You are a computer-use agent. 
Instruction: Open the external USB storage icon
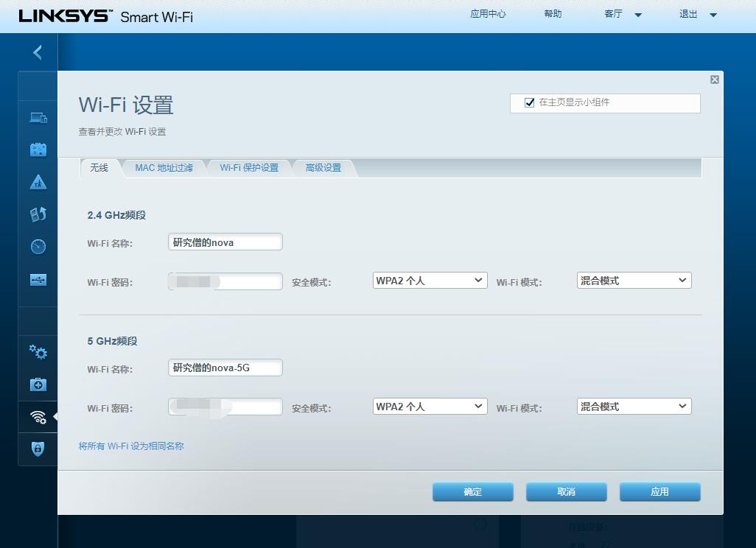click(x=38, y=279)
